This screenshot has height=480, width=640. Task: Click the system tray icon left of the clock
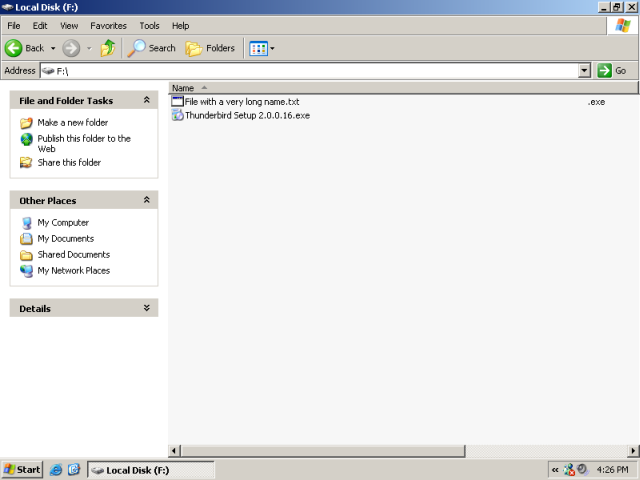click(582, 470)
